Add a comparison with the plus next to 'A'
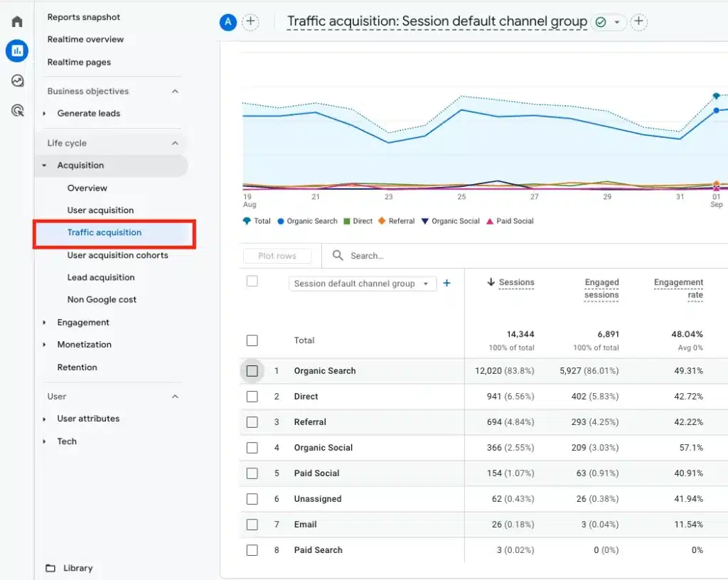This screenshot has height=580, width=728. tap(250, 22)
